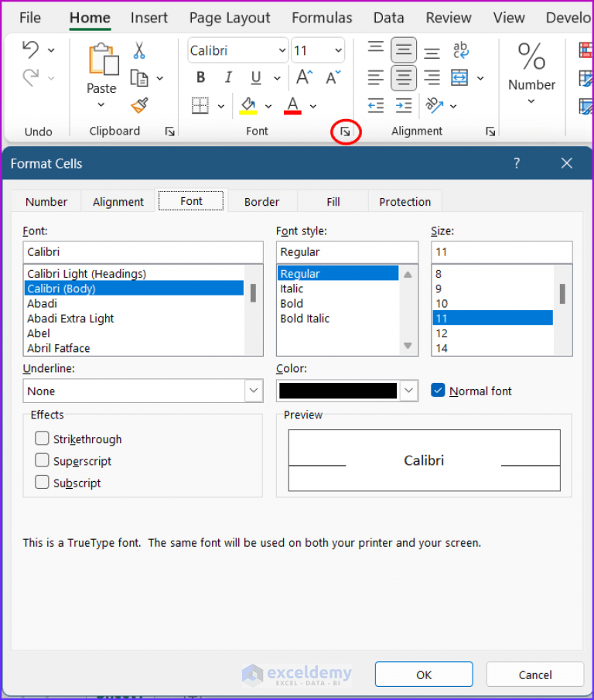This screenshot has width=594, height=700.
Task: Click the Merge & Center icon
Action: point(459,77)
